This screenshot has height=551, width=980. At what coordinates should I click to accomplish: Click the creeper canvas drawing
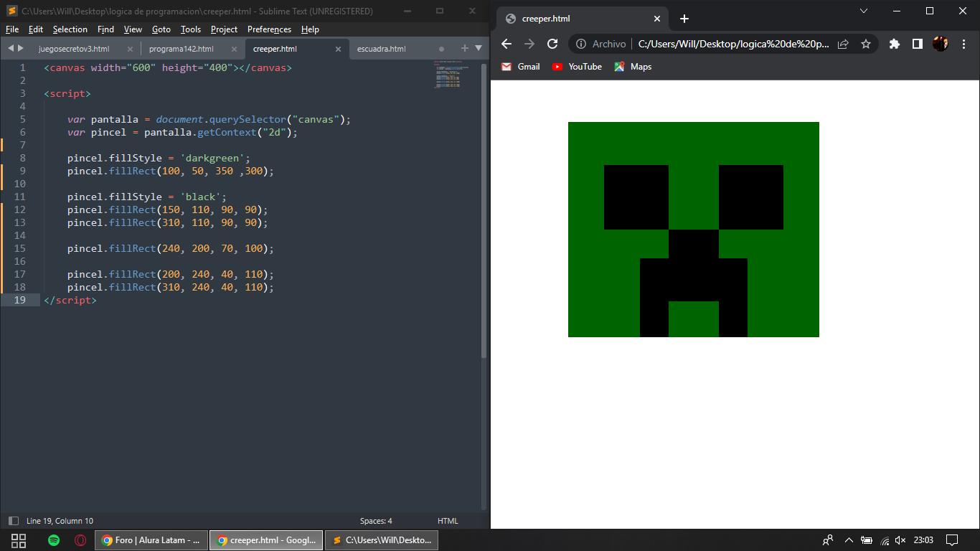coord(693,230)
